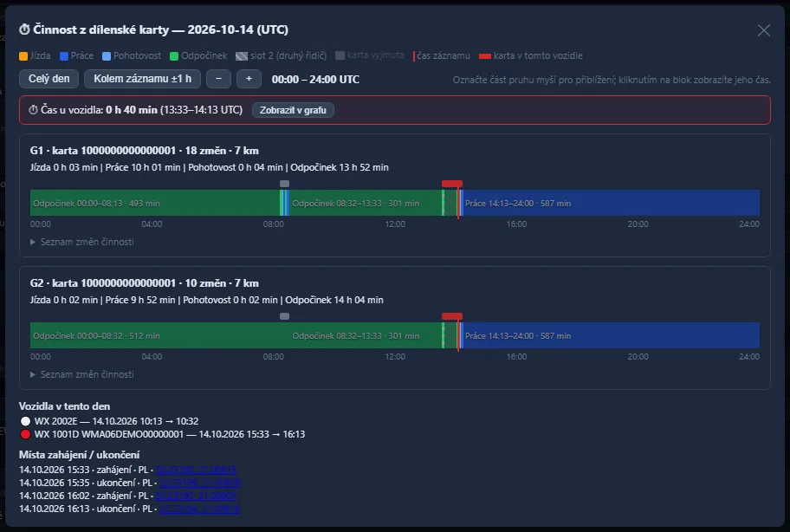Select G1 block Práce 14:13–24:00
790x532 pixels.
[x=612, y=203]
